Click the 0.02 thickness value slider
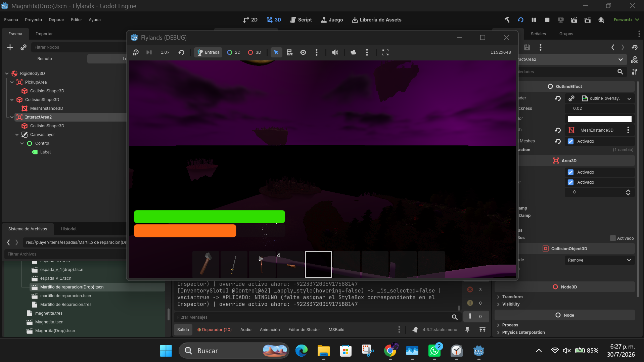The image size is (644, 362). pyautogui.click(x=600, y=108)
